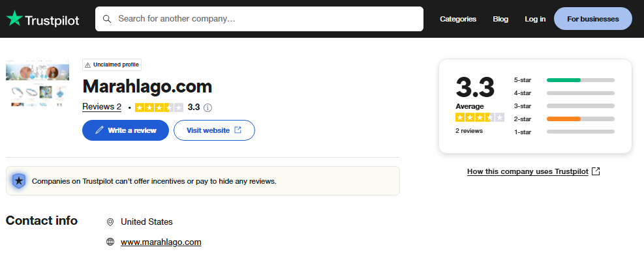The width and height of the screenshot is (644, 258).
Task: Select the 1-star rating row
Action: (x=564, y=132)
